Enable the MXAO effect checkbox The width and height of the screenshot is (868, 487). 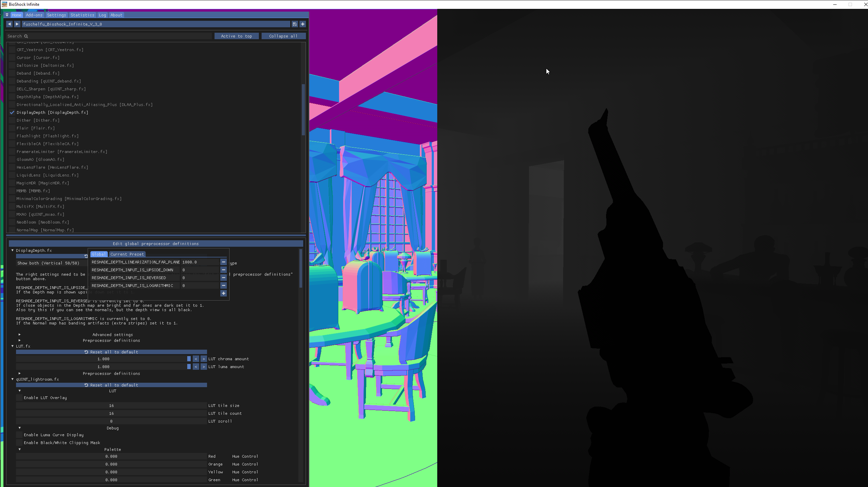(x=12, y=214)
